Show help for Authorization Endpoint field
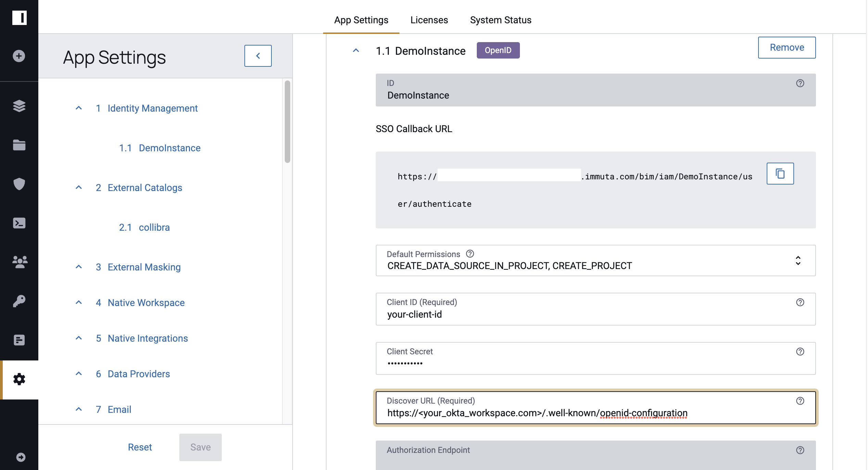 (800, 450)
